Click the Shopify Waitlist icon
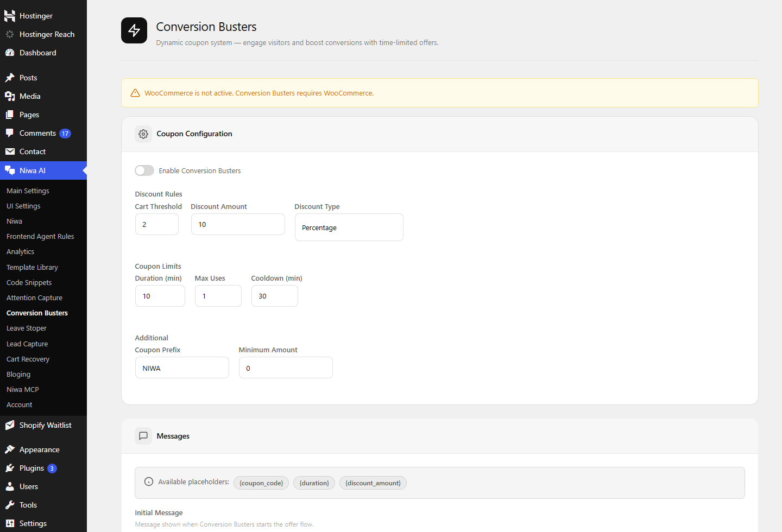Viewport: 782px width, 532px height. pos(10,425)
